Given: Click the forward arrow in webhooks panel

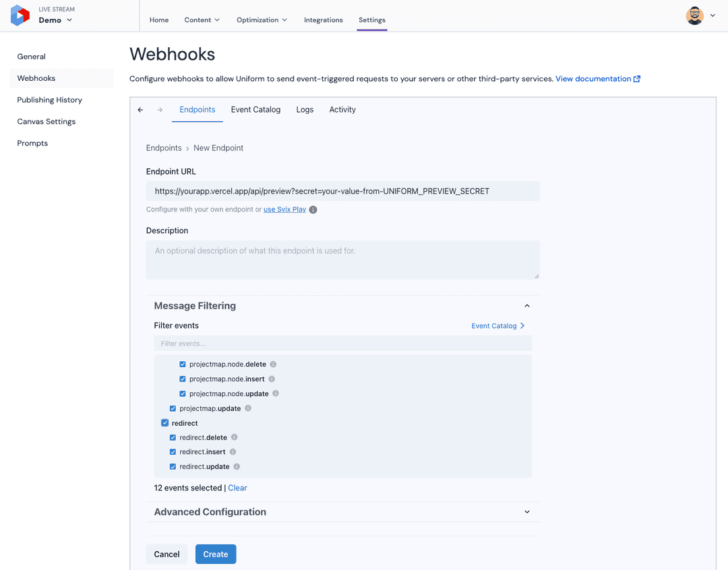Looking at the screenshot, I should (160, 110).
